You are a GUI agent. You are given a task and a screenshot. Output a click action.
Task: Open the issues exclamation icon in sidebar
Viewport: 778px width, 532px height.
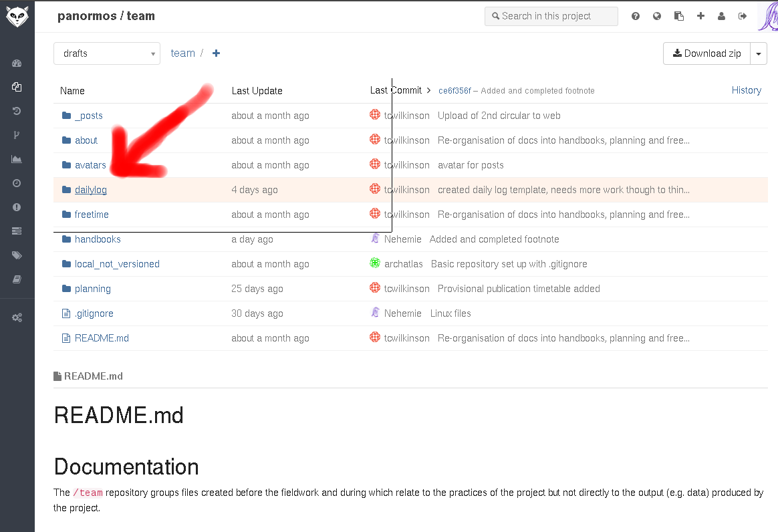17,207
